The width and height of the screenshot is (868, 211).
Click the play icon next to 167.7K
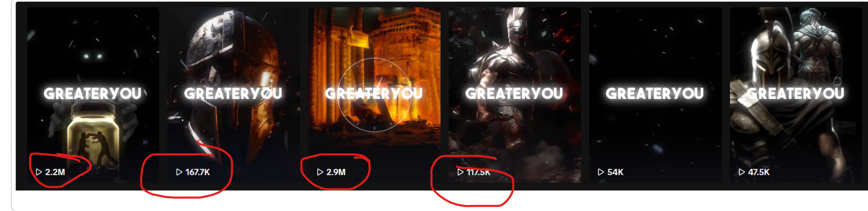[179, 172]
